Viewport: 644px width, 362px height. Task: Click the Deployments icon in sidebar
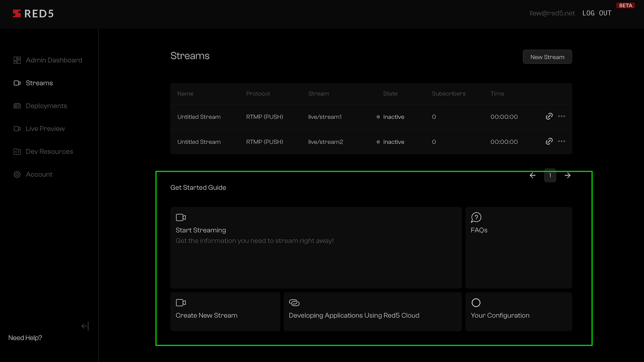(x=17, y=106)
